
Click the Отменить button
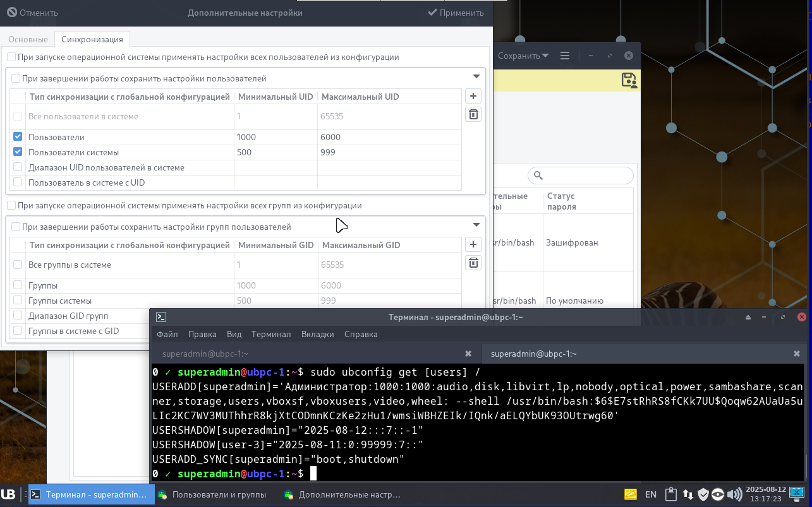[x=32, y=13]
